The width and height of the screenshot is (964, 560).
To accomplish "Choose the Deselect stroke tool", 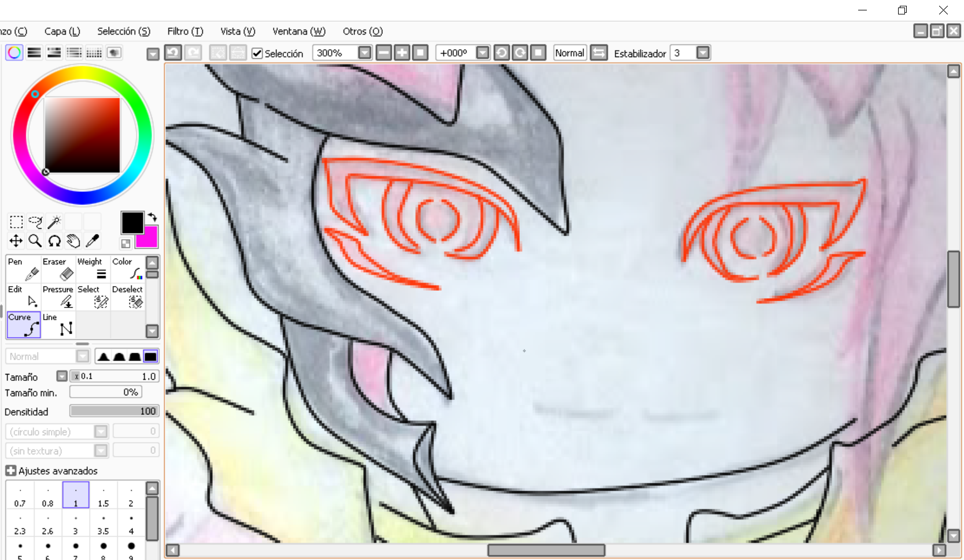I will point(128,296).
